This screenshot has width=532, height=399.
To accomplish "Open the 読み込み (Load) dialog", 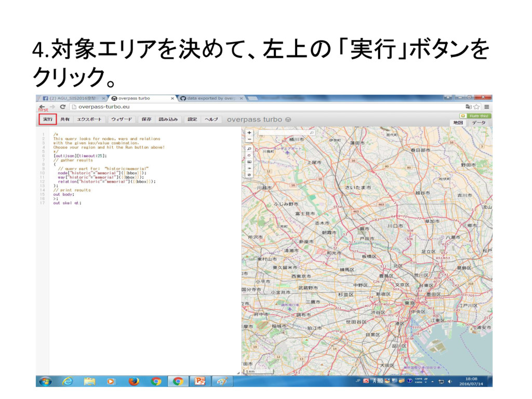I will click(x=168, y=119).
